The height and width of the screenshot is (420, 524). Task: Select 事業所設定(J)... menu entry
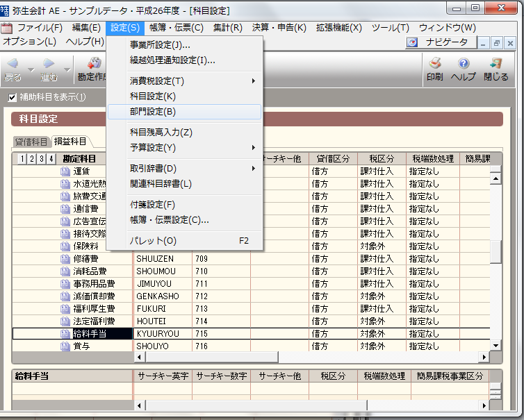(x=160, y=45)
